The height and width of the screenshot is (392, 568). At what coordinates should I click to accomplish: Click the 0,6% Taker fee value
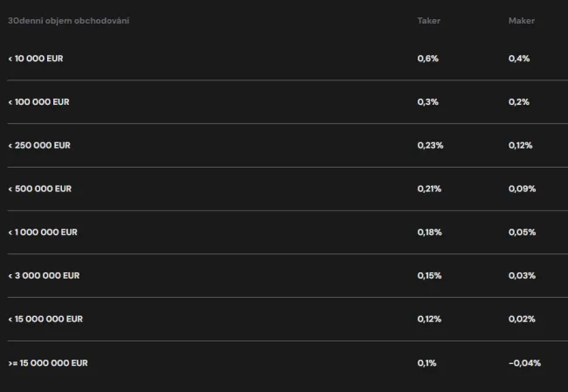click(428, 58)
